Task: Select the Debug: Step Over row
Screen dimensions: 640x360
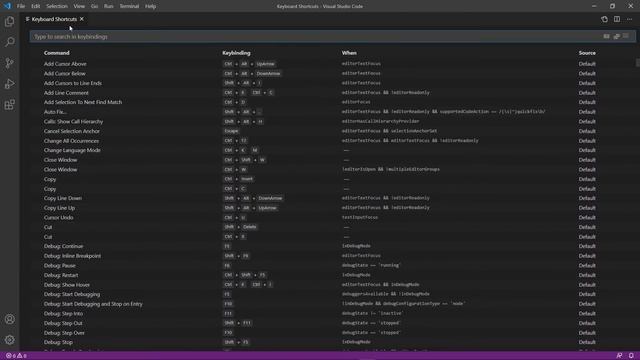Action: pyautogui.click(x=332, y=332)
